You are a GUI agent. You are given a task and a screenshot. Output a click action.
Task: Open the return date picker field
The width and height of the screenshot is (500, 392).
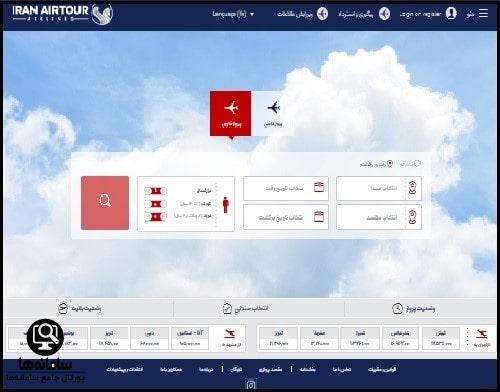click(286, 217)
